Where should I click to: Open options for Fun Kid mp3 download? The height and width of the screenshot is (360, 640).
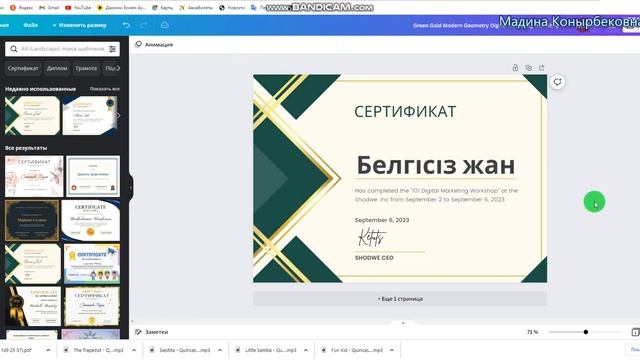pyautogui.click(x=392, y=350)
